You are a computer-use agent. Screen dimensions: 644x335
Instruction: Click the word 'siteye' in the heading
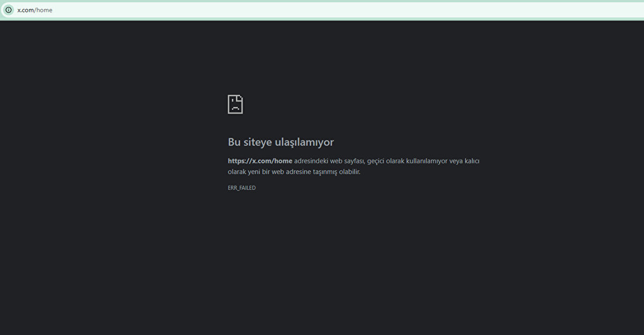pos(257,142)
